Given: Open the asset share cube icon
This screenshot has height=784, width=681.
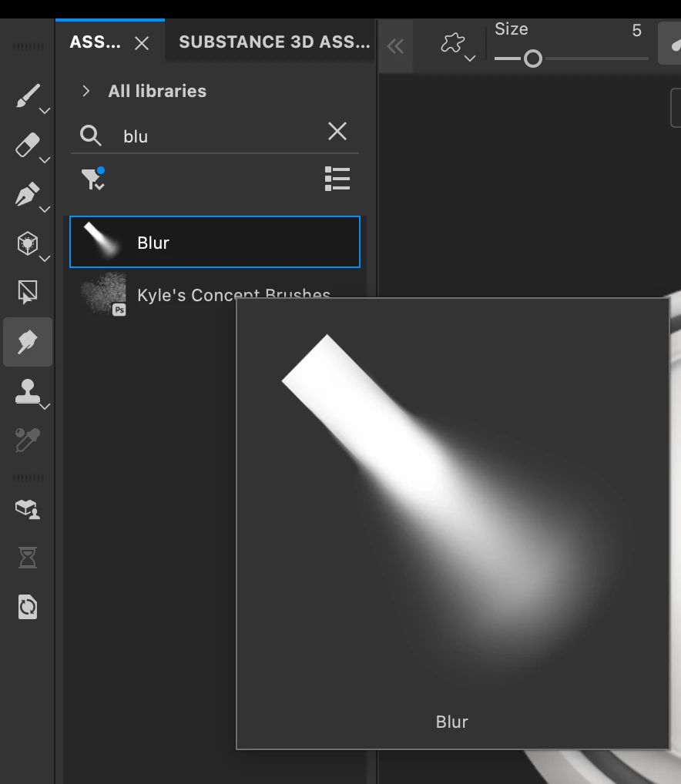Looking at the screenshot, I should click(x=28, y=509).
